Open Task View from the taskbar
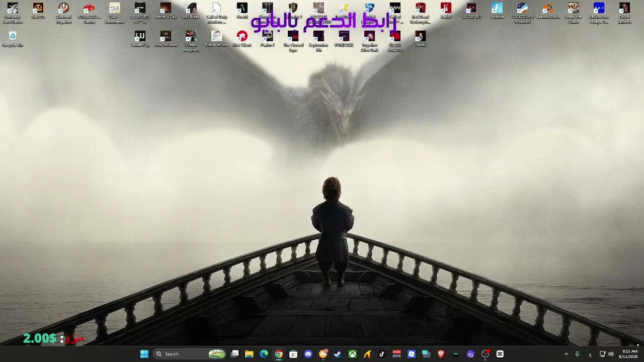Screen dimensions: 644x362 pos(234,354)
